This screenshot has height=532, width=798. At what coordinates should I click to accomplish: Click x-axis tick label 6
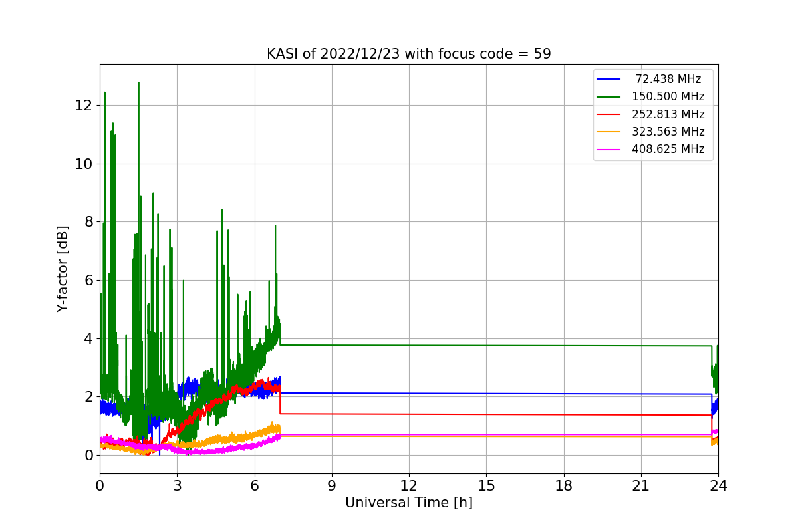(254, 486)
